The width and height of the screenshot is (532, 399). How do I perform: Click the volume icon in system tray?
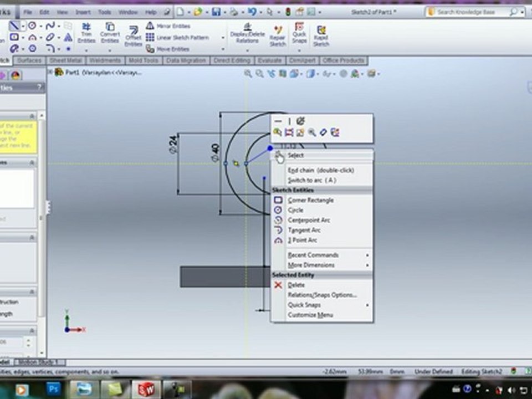(x=511, y=390)
